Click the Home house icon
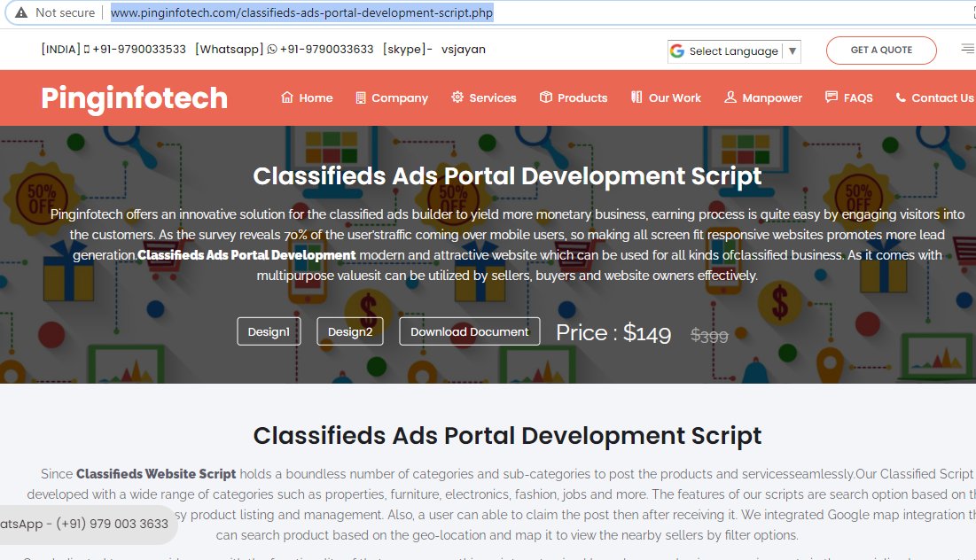Viewport: 976px width, 560px height. [x=287, y=97]
